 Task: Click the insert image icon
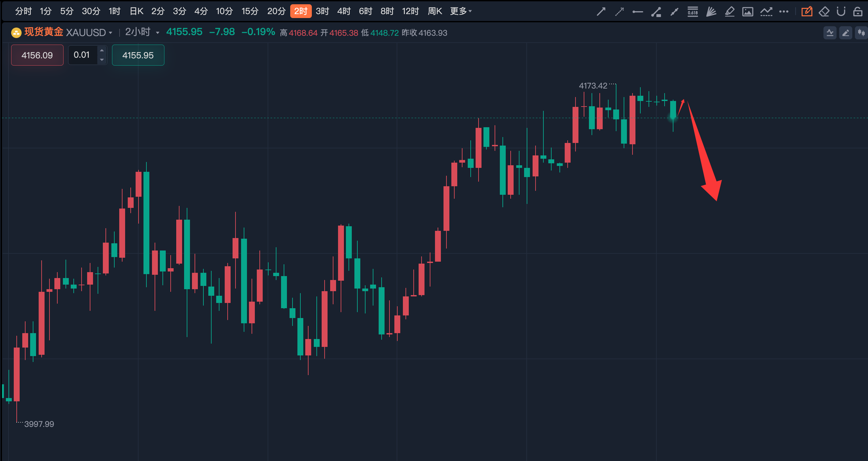pos(748,12)
